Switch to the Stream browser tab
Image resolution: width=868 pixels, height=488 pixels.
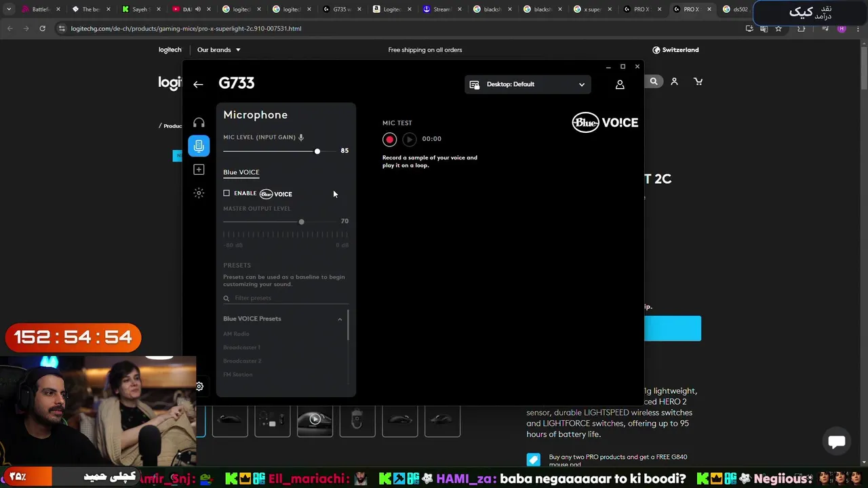coord(442,9)
